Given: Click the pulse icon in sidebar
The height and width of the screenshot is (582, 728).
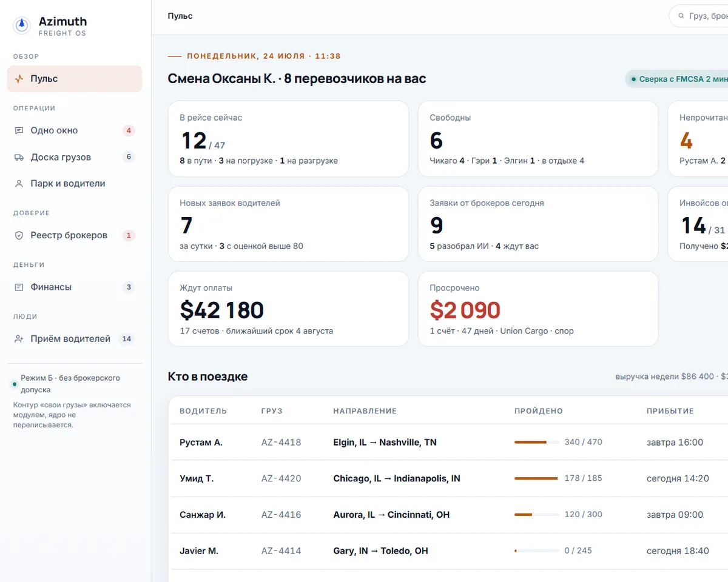Looking at the screenshot, I should 19,79.
